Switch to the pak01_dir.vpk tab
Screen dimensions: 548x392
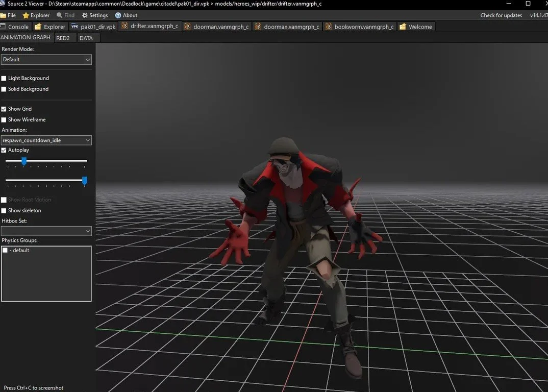(93, 27)
